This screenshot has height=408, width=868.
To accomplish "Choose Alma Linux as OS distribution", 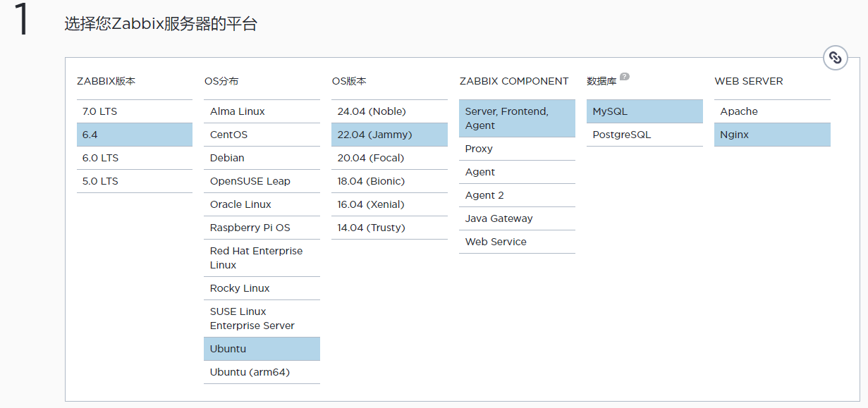I will tap(262, 111).
